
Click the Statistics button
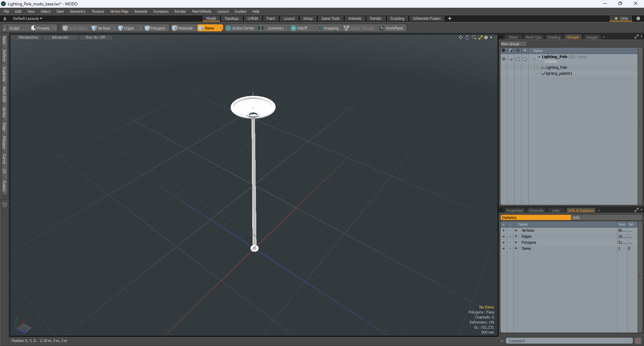[x=536, y=218]
